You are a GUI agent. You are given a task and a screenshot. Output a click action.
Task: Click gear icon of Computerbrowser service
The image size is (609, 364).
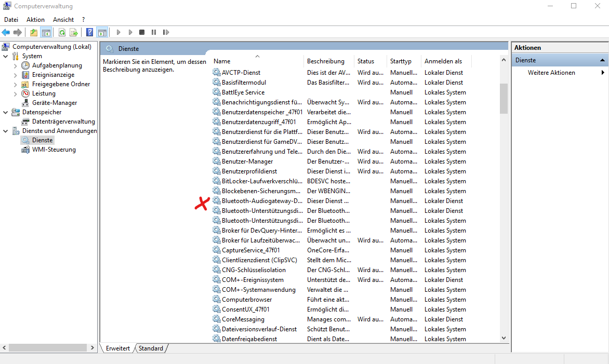coord(216,299)
